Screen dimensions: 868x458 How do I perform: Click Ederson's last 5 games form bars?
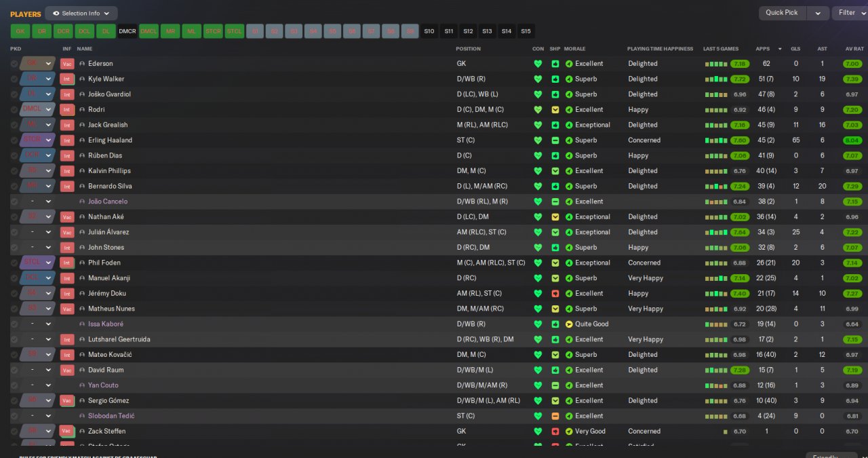point(716,64)
